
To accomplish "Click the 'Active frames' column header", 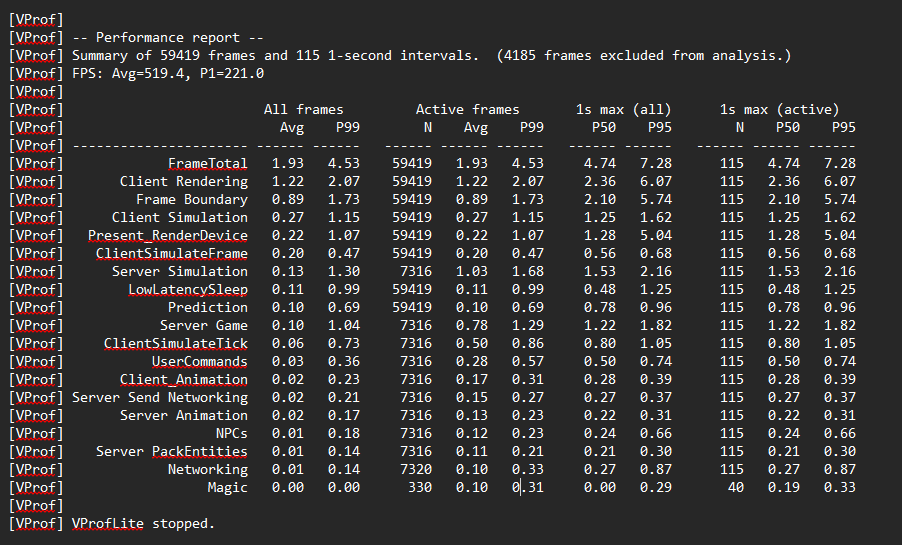I will click(x=468, y=109).
